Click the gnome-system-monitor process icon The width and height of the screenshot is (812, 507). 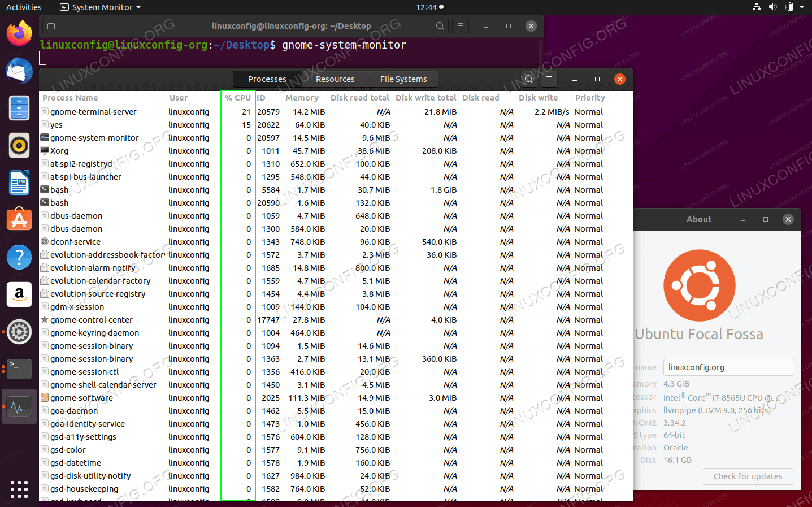[x=45, y=138]
